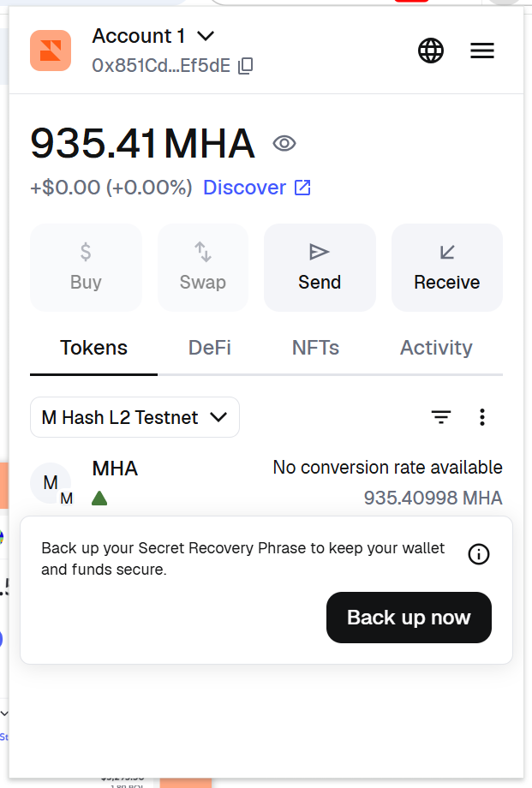The height and width of the screenshot is (788, 532).
Task: Open the network globe icon
Action: 431,51
